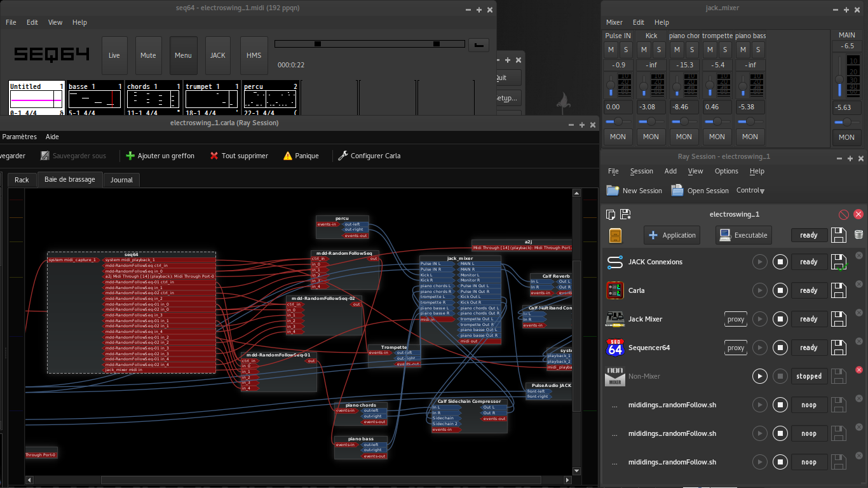This screenshot has width=868, height=488.
Task: Click the Executable button in Ray Session
Action: [743, 235]
